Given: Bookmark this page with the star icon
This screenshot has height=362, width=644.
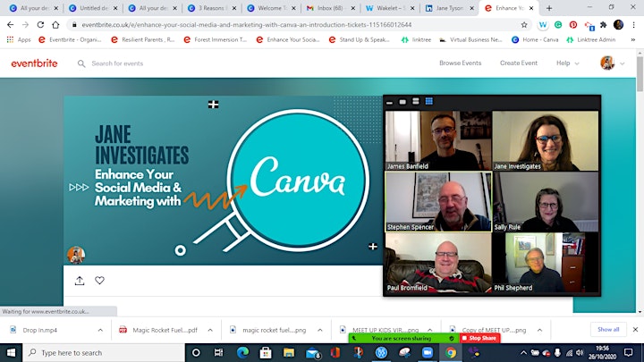Looking at the screenshot, I should (524, 25).
